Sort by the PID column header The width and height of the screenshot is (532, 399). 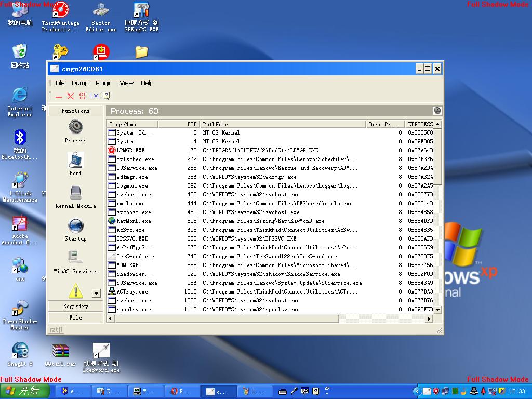point(179,124)
